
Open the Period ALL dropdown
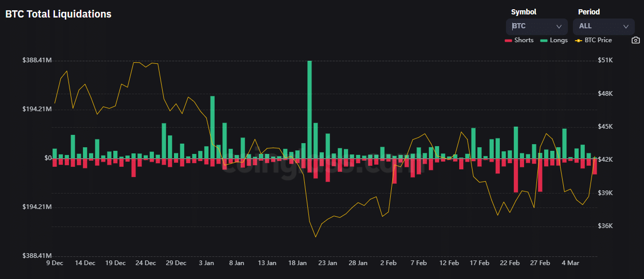tap(604, 26)
